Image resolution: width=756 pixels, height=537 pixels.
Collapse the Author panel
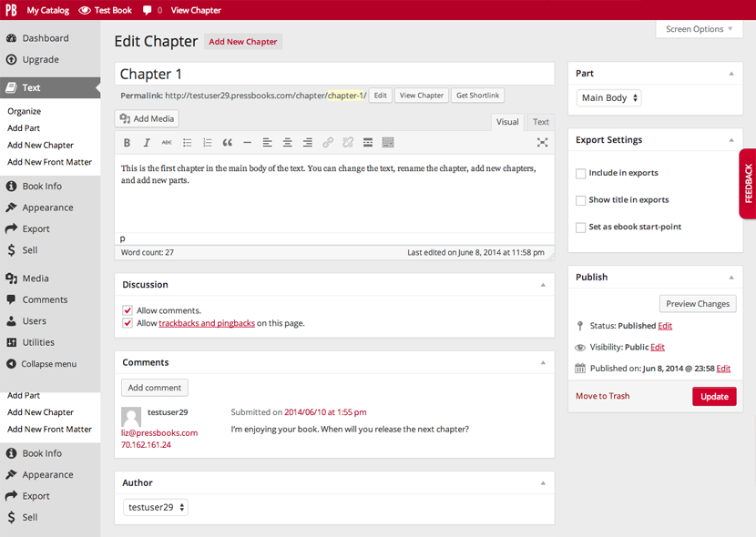(x=543, y=483)
